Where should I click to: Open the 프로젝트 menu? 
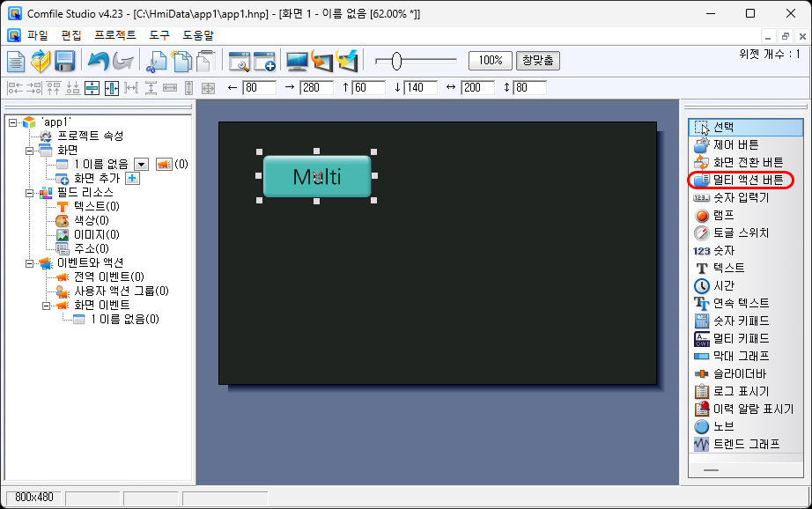point(114,35)
